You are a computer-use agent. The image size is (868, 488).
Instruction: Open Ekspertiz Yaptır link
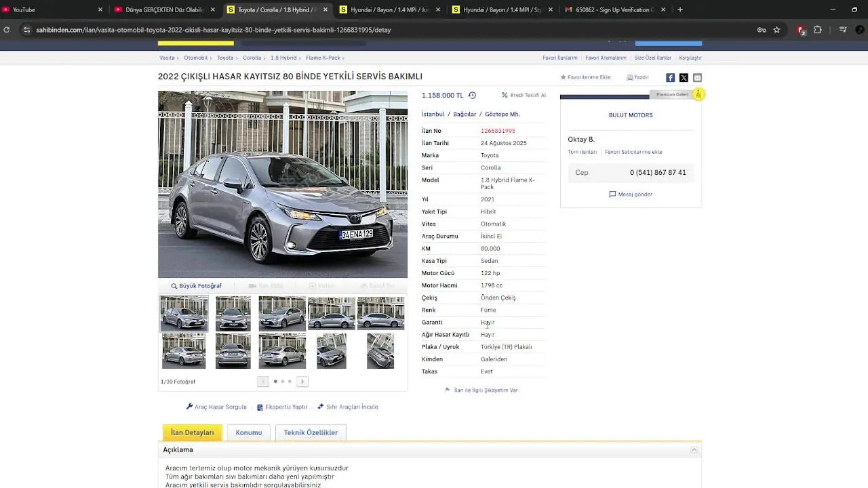282,407
